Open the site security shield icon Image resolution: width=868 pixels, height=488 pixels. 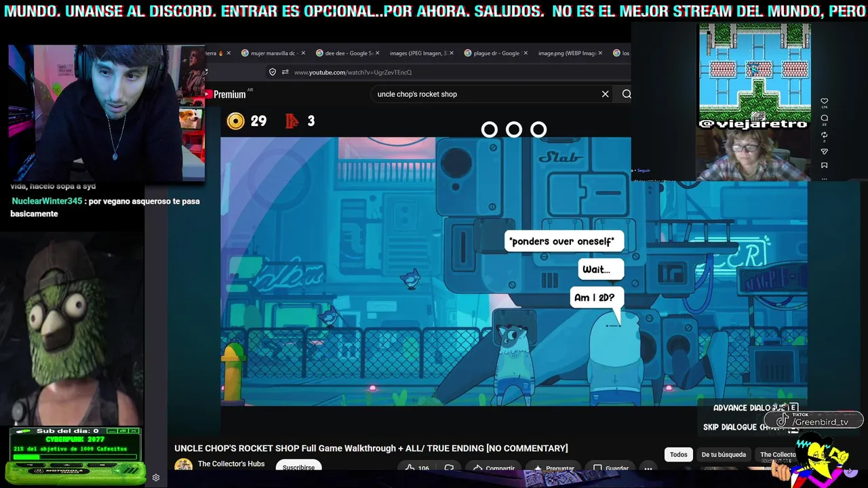(x=273, y=72)
